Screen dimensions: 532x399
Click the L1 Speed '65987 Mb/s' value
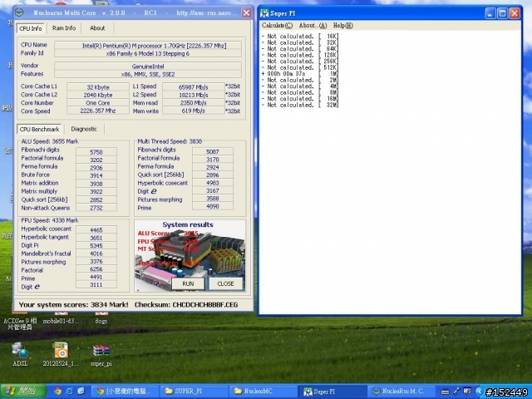tap(194, 86)
